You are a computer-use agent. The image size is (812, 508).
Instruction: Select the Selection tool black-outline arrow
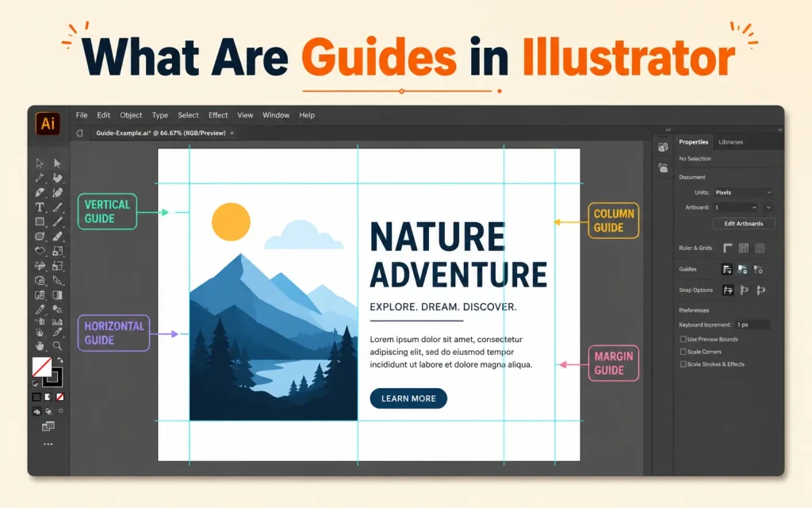pyautogui.click(x=40, y=164)
